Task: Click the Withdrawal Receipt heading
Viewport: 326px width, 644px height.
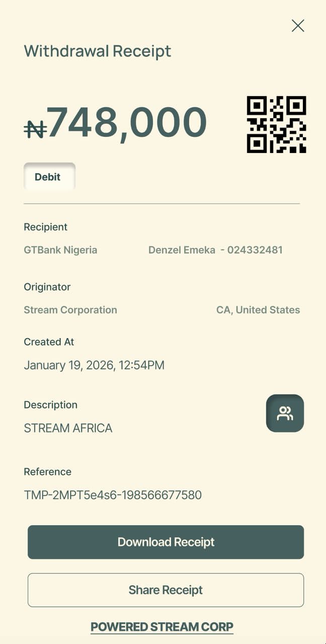Action: [x=98, y=51]
